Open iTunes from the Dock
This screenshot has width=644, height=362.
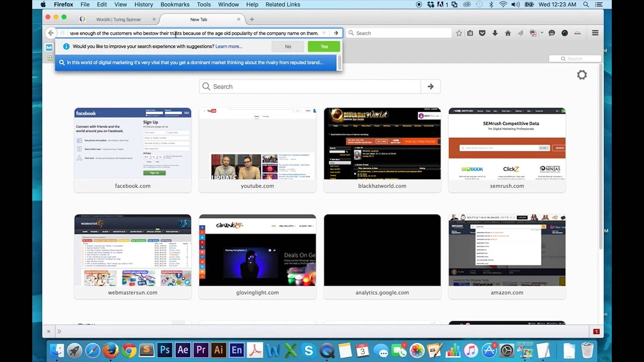click(x=470, y=350)
